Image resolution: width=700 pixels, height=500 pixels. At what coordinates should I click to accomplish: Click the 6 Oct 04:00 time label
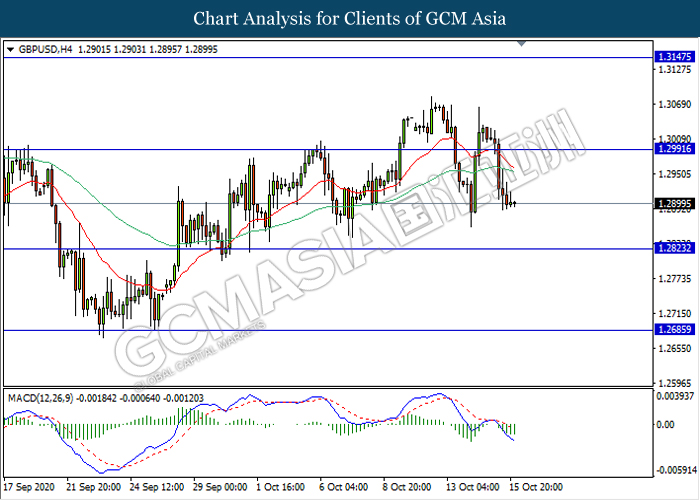point(344,487)
